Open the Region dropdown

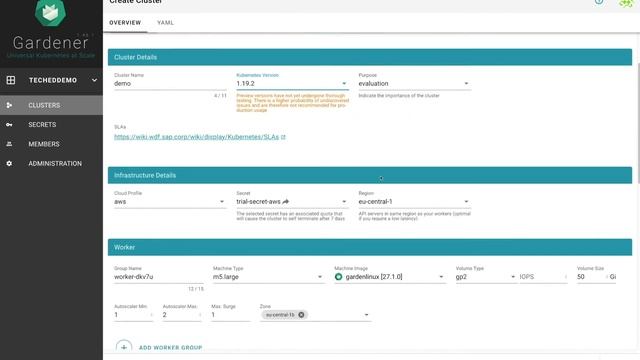tap(414, 202)
